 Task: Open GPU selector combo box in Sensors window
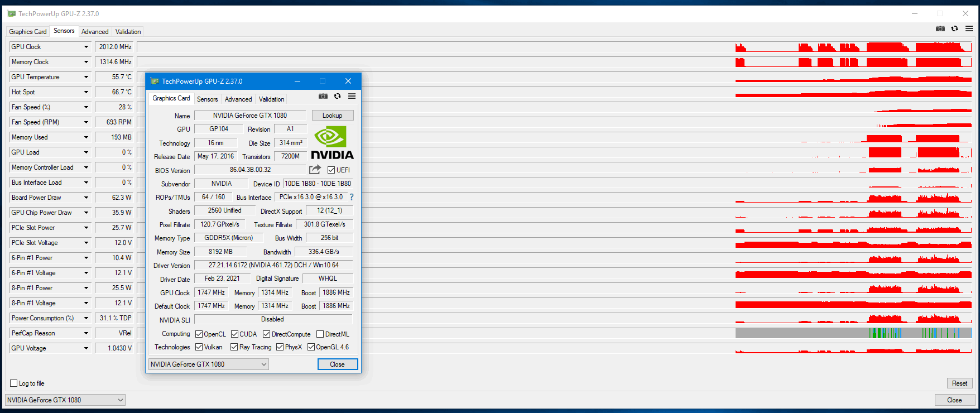coord(65,400)
